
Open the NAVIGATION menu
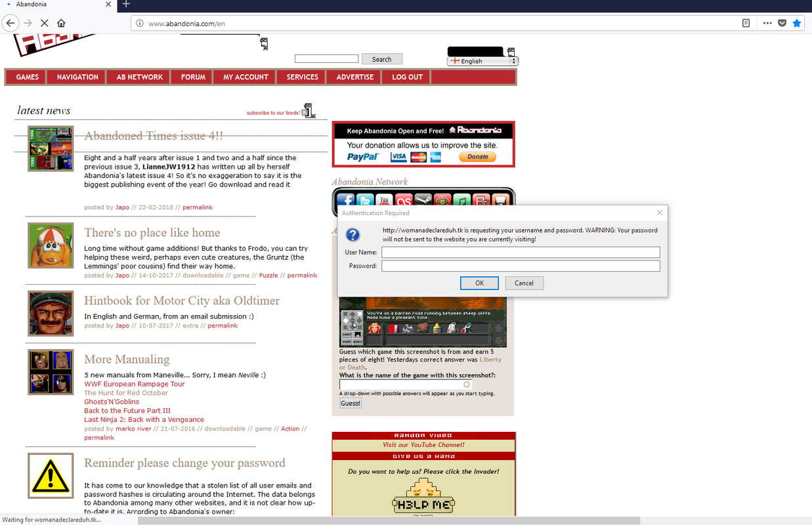point(77,77)
